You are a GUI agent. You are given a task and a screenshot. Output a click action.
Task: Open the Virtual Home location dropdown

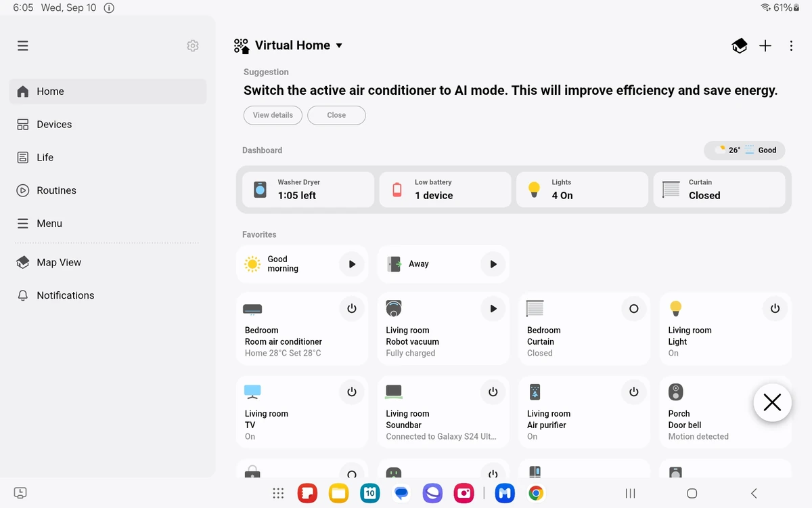(x=298, y=45)
